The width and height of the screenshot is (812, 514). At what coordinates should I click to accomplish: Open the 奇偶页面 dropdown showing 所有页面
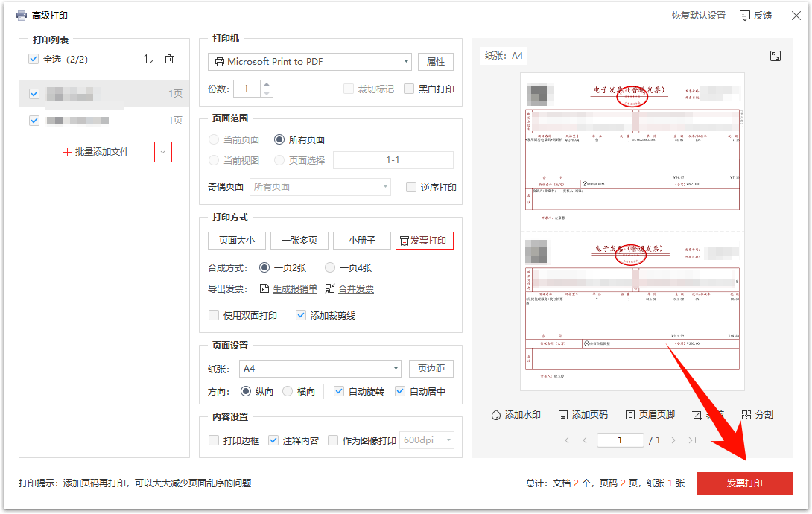click(320, 187)
